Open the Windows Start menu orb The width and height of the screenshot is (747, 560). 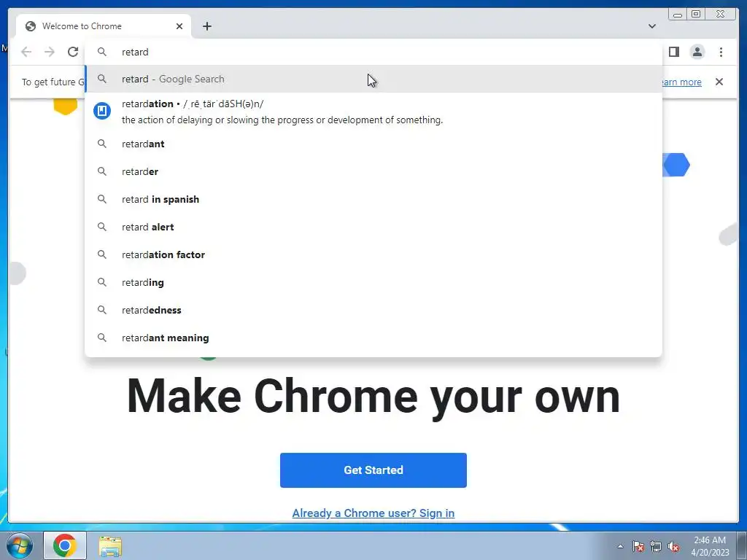pos(20,545)
